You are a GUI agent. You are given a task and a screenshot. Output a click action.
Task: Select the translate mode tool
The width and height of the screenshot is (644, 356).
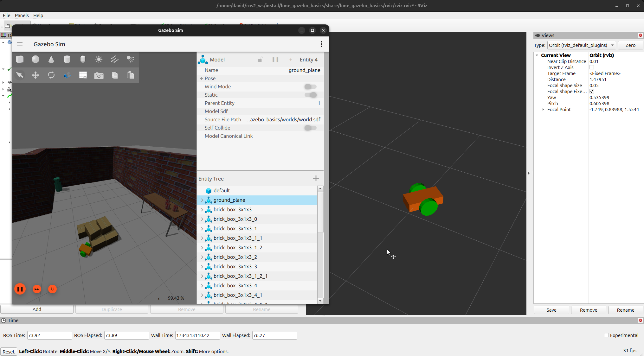35,75
